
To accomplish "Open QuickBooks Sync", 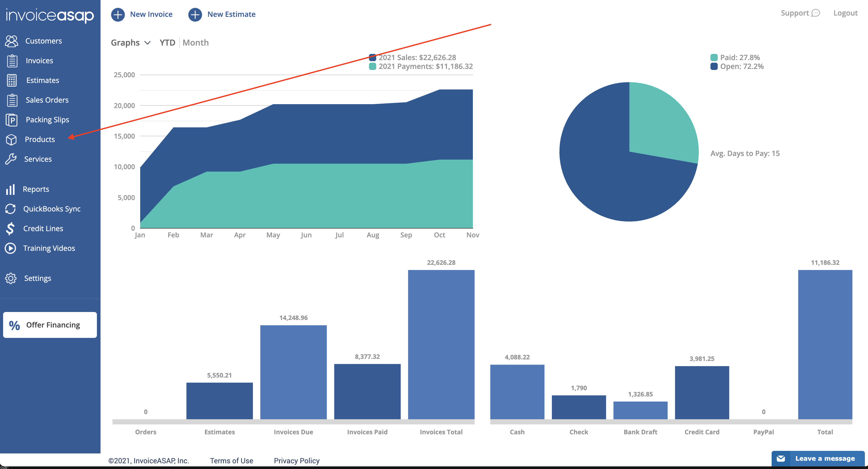I will click(x=52, y=209).
